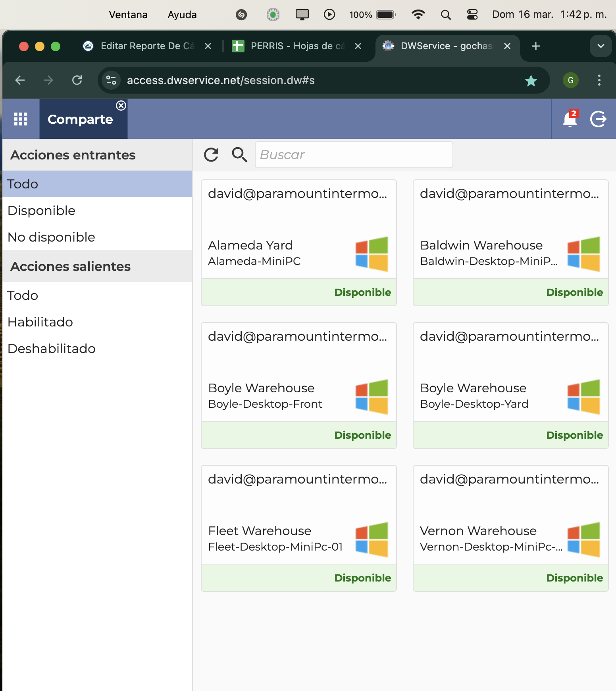Open the Ayuda menu
The height and width of the screenshot is (691, 616).
[x=182, y=15]
